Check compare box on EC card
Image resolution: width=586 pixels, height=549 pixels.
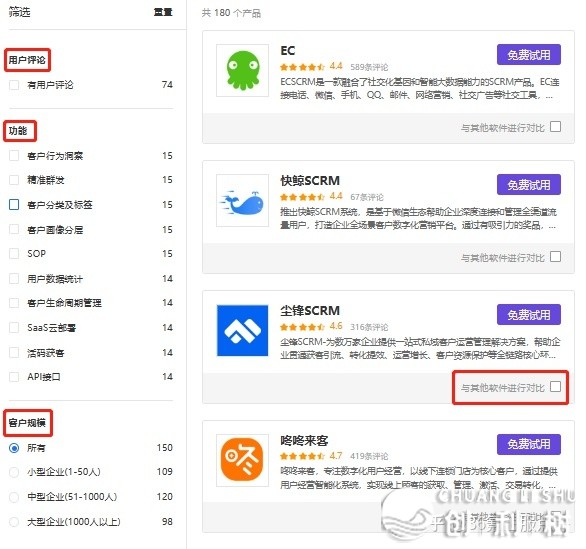click(x=556, y=127)
